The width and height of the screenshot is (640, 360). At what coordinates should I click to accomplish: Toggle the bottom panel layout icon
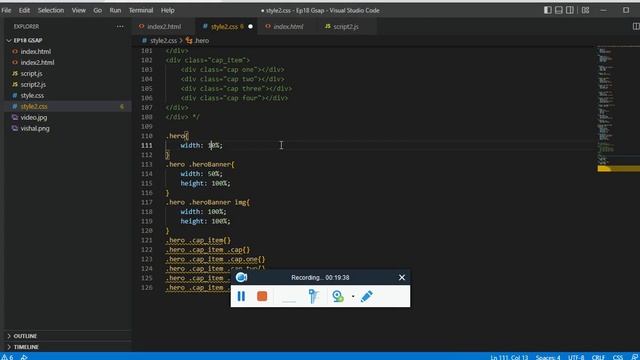(x=559, y=10)
